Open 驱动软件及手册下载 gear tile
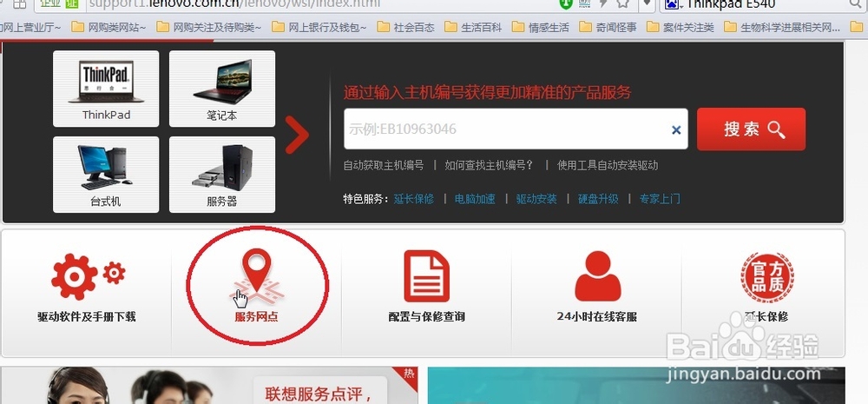The height and width of the screenshot is (404, 868). coord(87,288)
